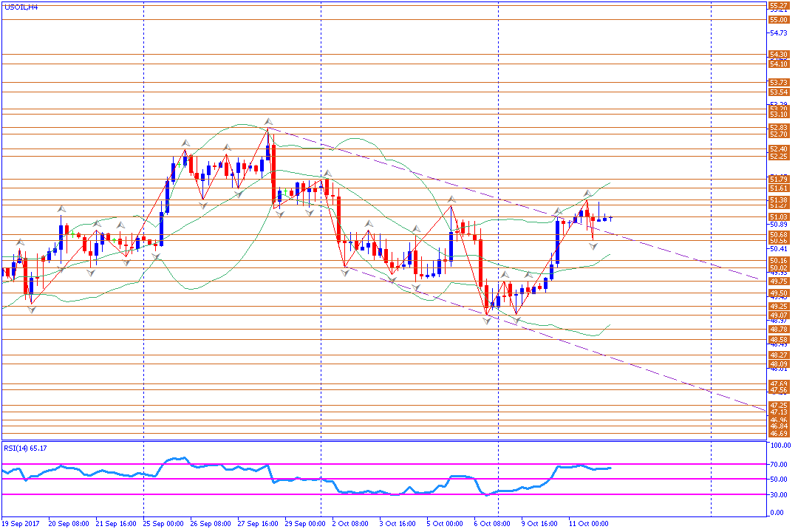Select the 53.73 price level label
Screen dimensions: 798x532
click(x=779, y=83)
